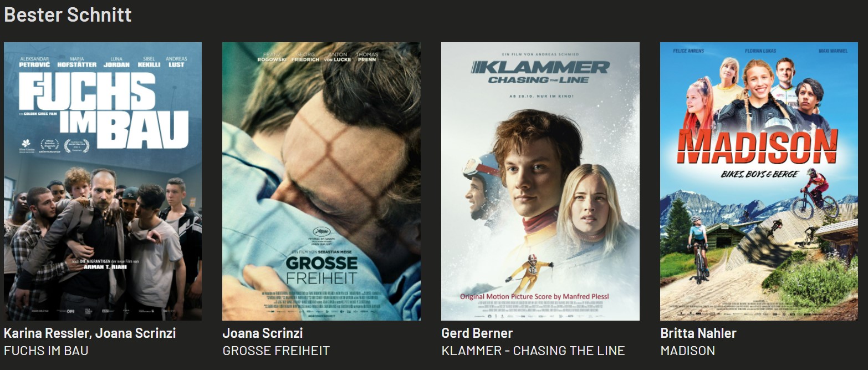The height and width of the screenshot is (370, 868).
Task: Click the yellow downhill skier on Klammer poster
Action: pyautogui.click(x=530, y=273)
